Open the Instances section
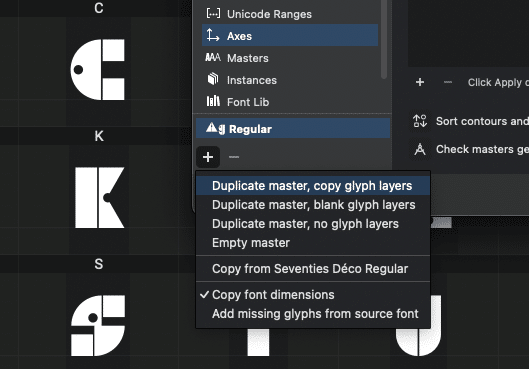This screenshot has width=529, height=369. (x=290, y=80)
